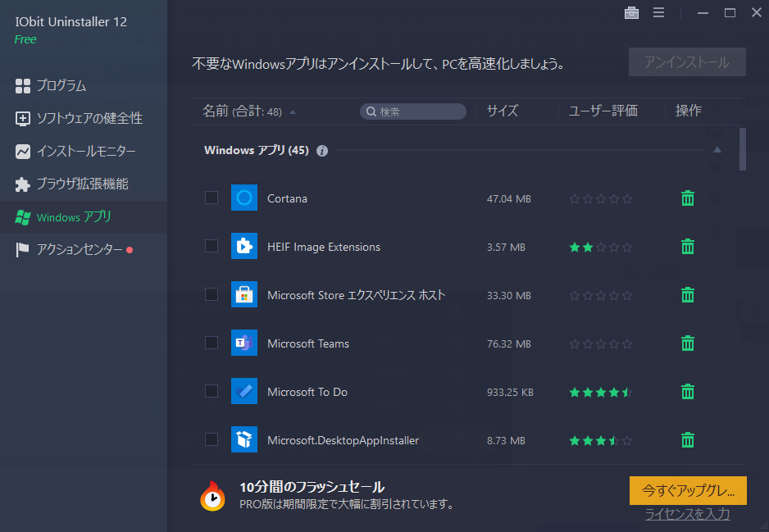Click the info icon next to Windows アプリ (45)
This screenshot has height=532, width=769.
pos(321,150)
